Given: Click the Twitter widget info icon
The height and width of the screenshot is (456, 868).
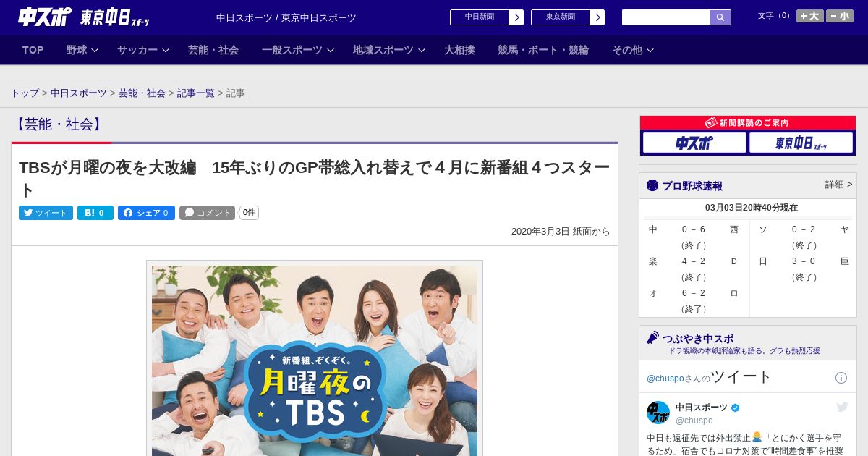Looking at the screenshot, I should [x=841, y=378].
